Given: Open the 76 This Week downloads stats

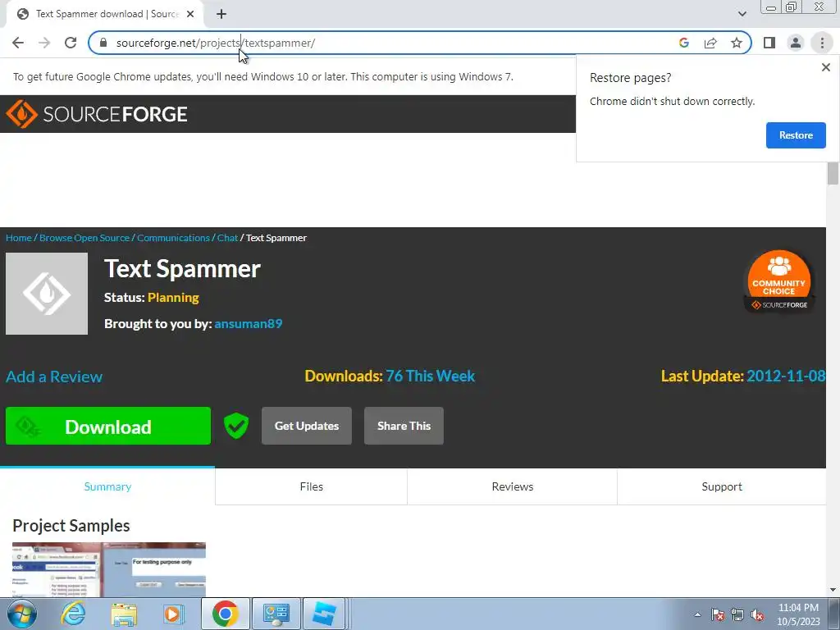Looking at the screenshot, I should point(430,376).
